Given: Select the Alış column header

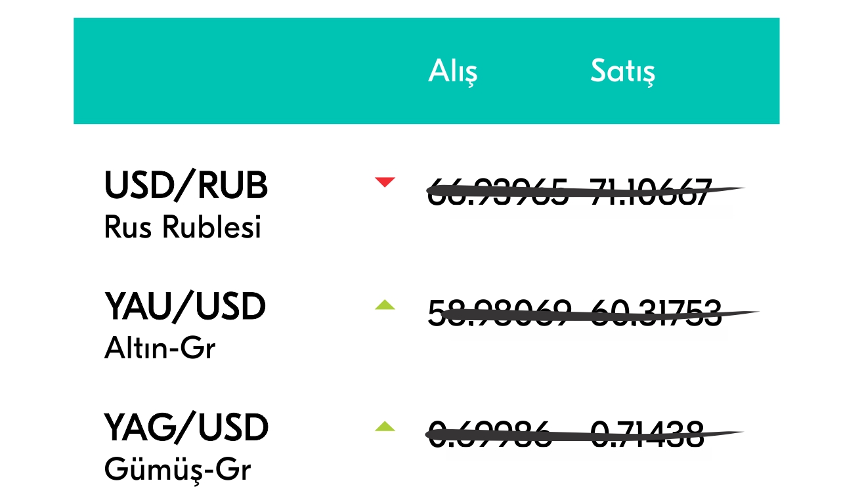Looking at the screenshot, I should pos(453,72).
